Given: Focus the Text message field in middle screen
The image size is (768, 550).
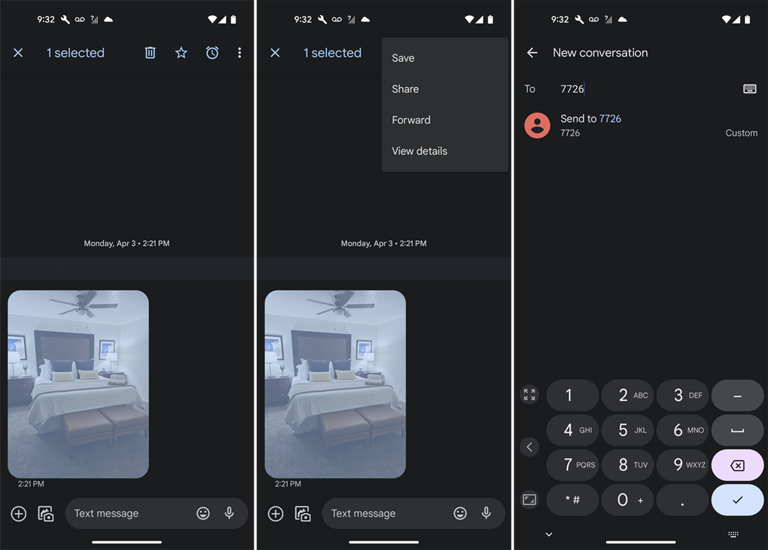Looking at the screenshot, I should pos(413,513).
